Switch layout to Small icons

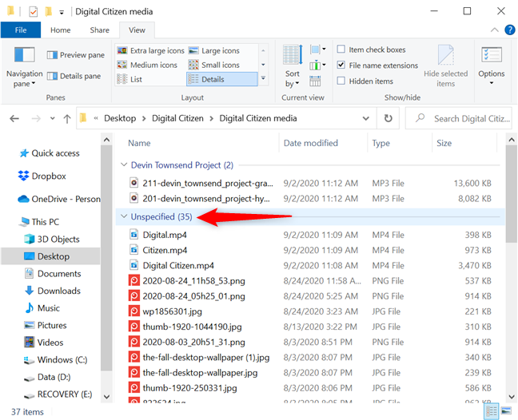tap(214, 65)
